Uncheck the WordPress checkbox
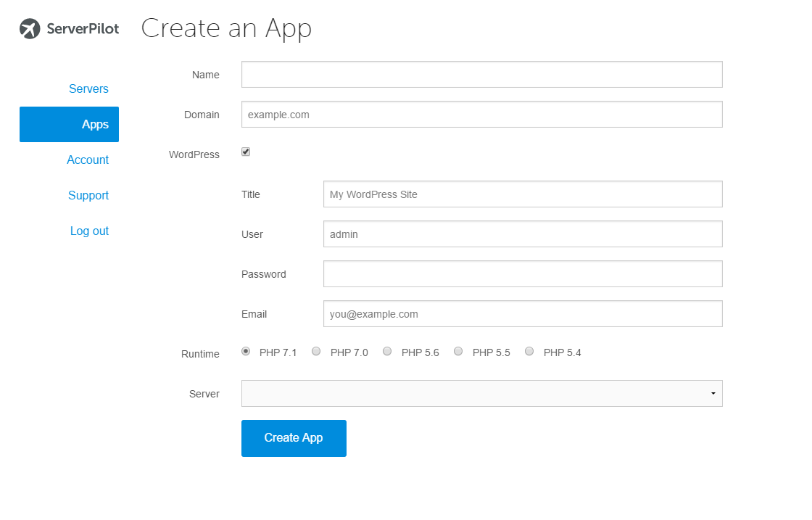 pos(246,152)
